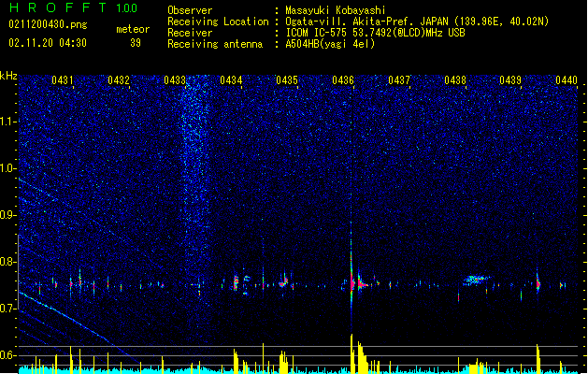This screenshot has height=374, width=588.
Task: Click the ICOM IC-575 receiver value
Action: (x=375, y=33)
